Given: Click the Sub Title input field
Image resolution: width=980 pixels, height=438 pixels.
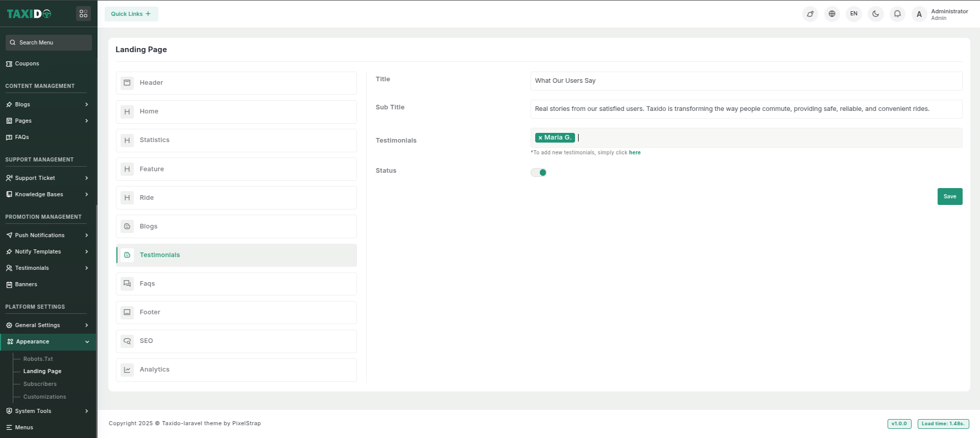Looking at the screenshot, I should pyautogui.click(x=746, y=109).
